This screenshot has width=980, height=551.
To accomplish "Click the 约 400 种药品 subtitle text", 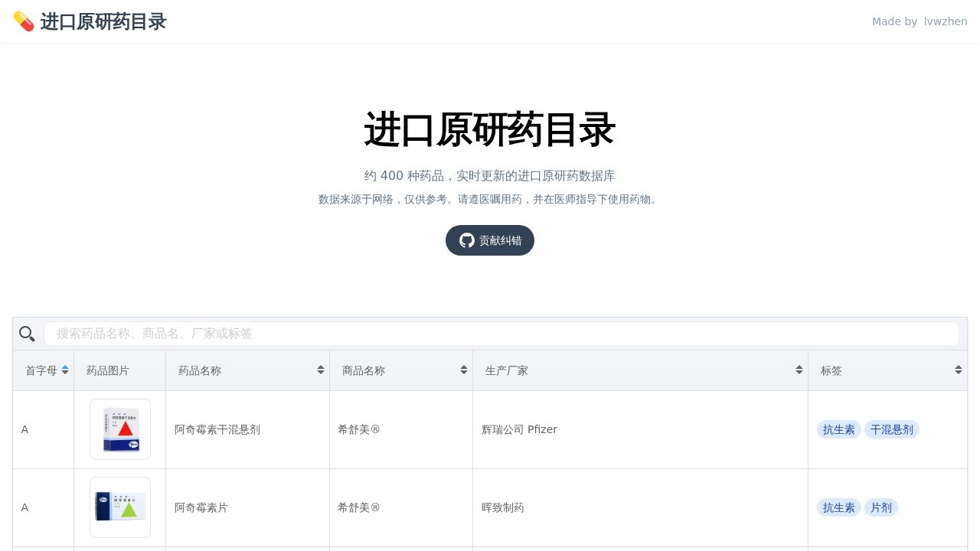I will [x=490, y=176].
